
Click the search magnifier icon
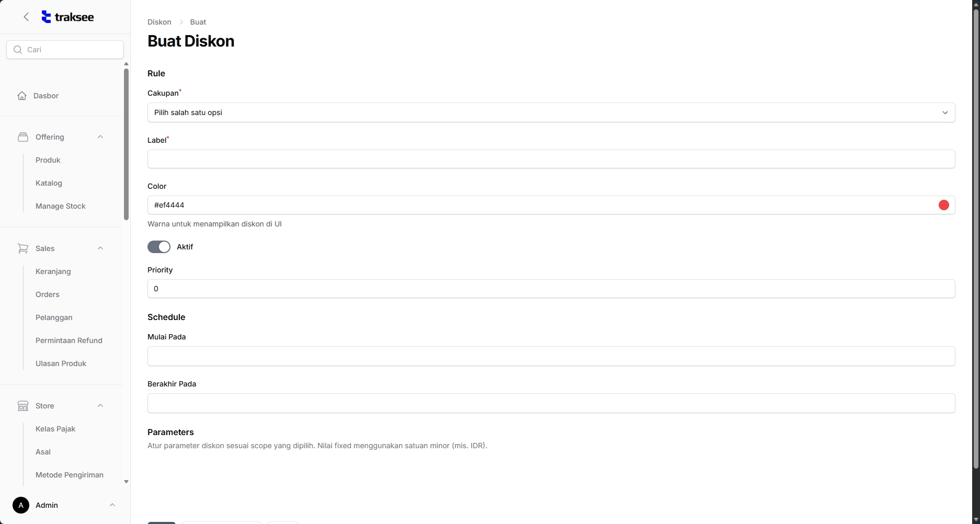(18, 50)
